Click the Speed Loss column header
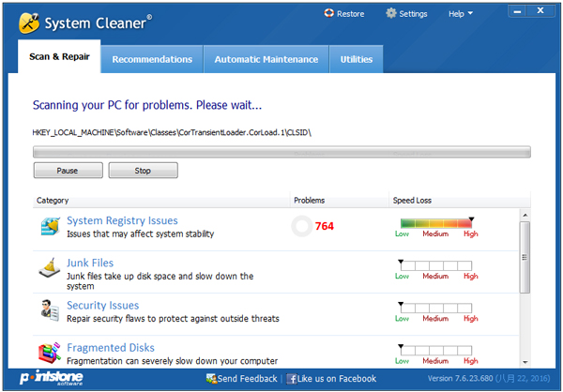The height and width of the screenshot is (392, 563). point(460,201)
